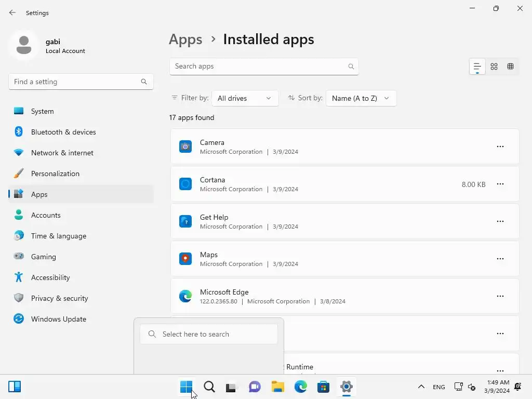
Task: Open Time & language settings
Action: 81,236
